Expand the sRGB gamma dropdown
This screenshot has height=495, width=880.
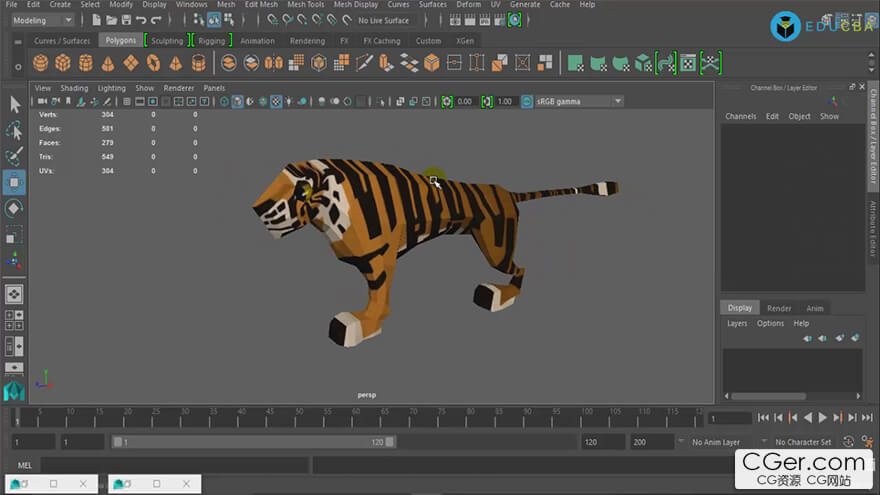(617, 101)
